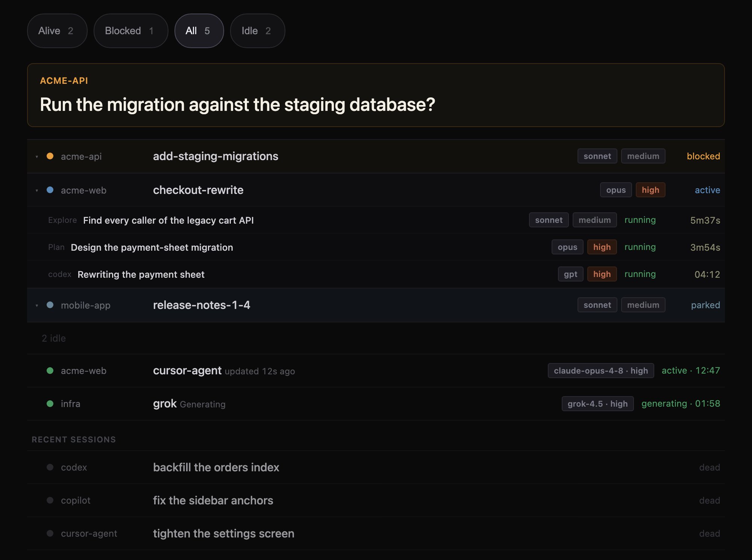This screenshot has width=752, height=560.
Task: Click the dead label on the copilot row
Action: click(x=710, y=500)
